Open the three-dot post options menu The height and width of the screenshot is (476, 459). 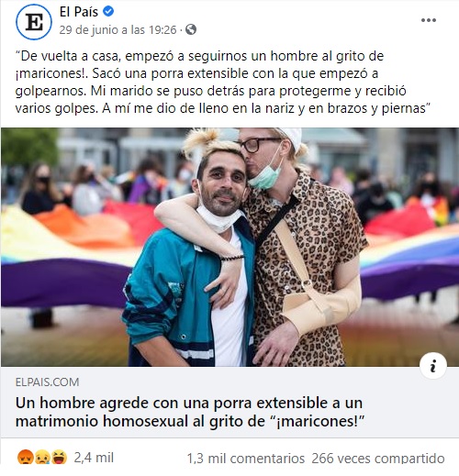429,20
